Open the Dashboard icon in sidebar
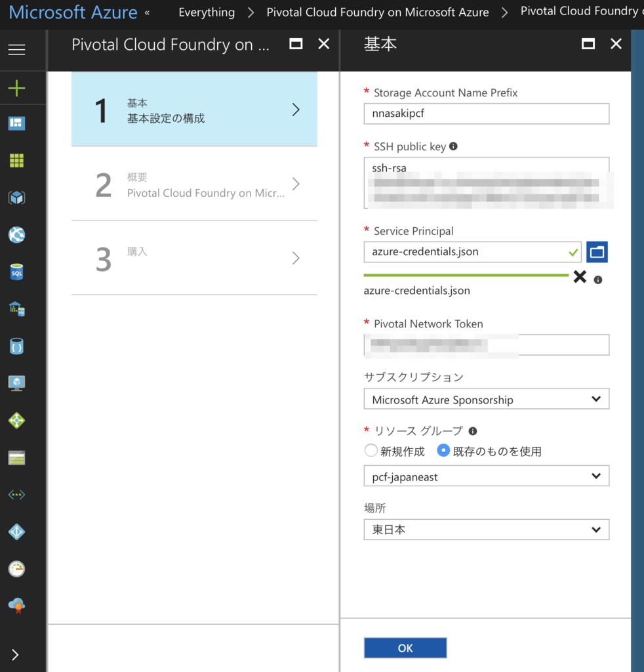The height and width of the screenshot is (672, 644). coord(16,123)
